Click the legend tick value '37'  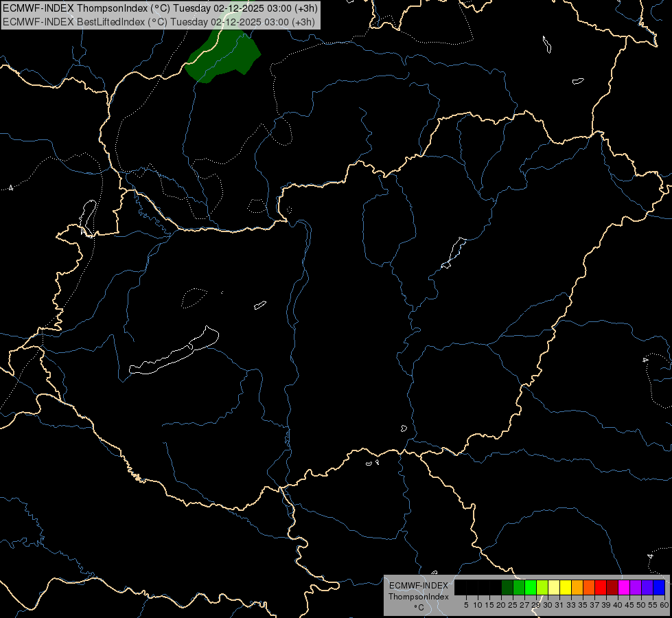coord(594,605)
